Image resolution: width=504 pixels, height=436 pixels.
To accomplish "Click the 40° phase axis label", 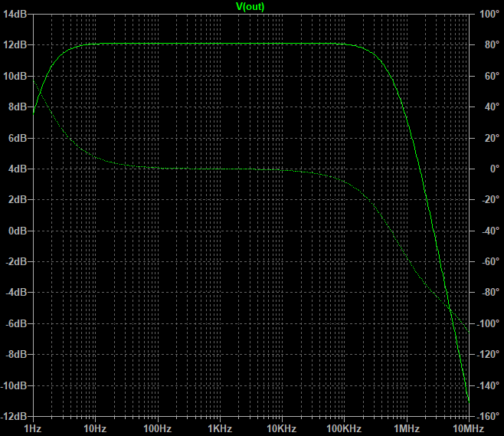I will click(492, 107).
